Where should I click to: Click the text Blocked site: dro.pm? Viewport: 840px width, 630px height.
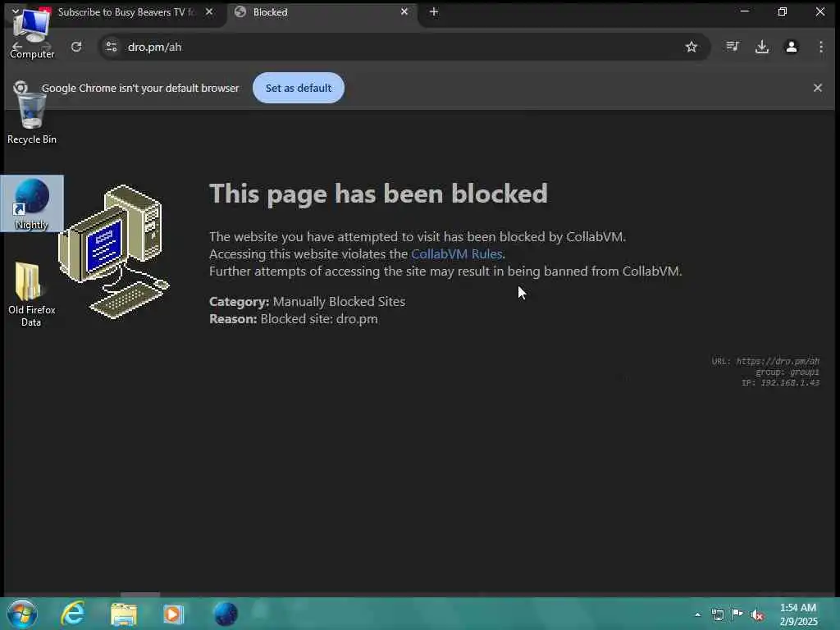[x=319, y=319]
